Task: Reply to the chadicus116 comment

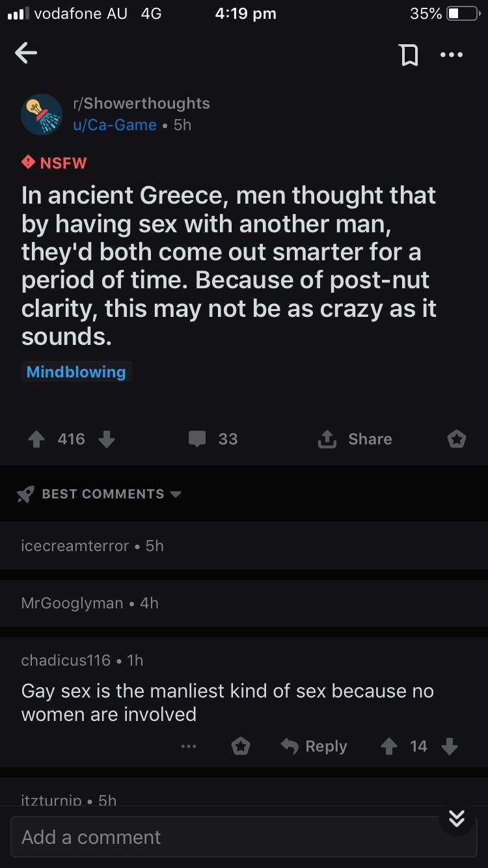Action: tap(314, 746)
